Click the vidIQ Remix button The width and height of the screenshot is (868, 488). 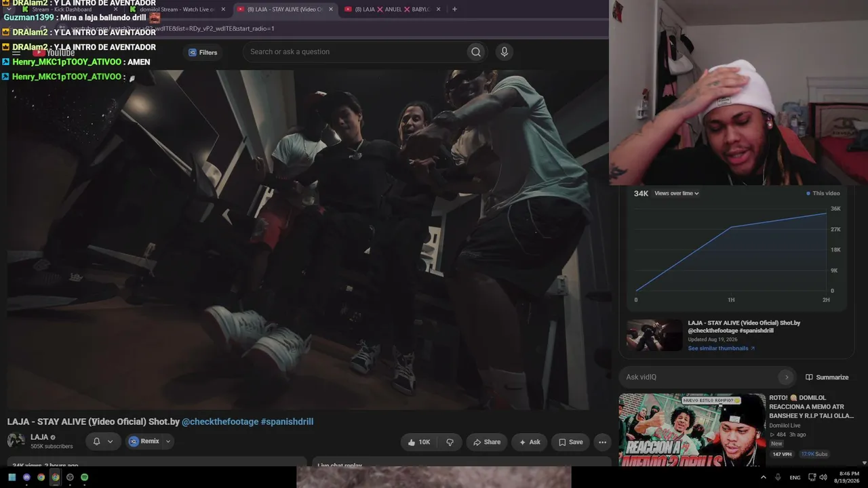[x=144, y=441]
